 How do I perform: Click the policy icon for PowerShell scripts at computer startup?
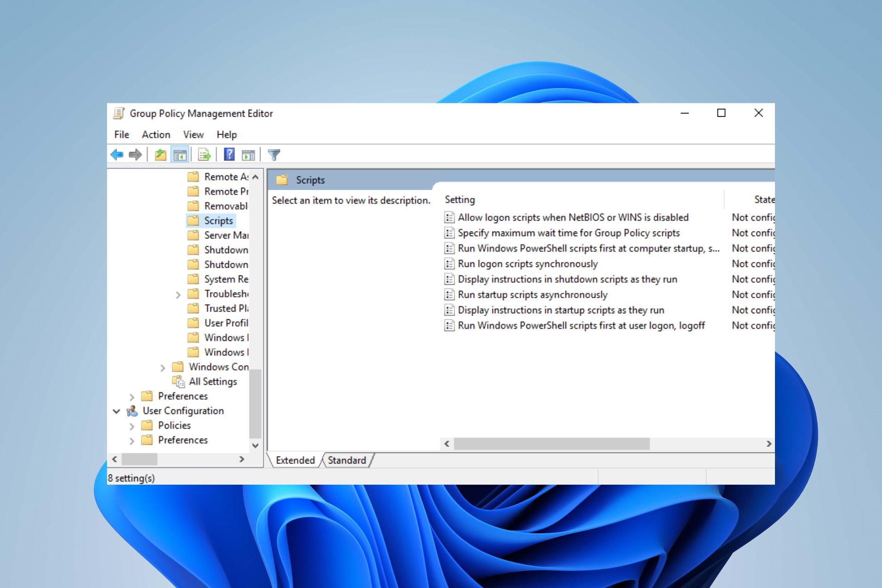(449, 249)
